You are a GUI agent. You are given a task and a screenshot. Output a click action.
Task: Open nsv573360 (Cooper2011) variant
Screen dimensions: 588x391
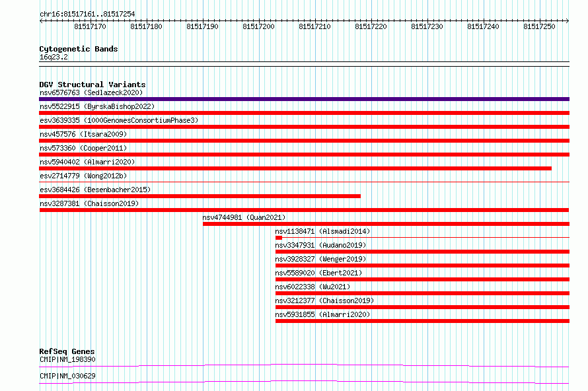(x=83, y=148)
